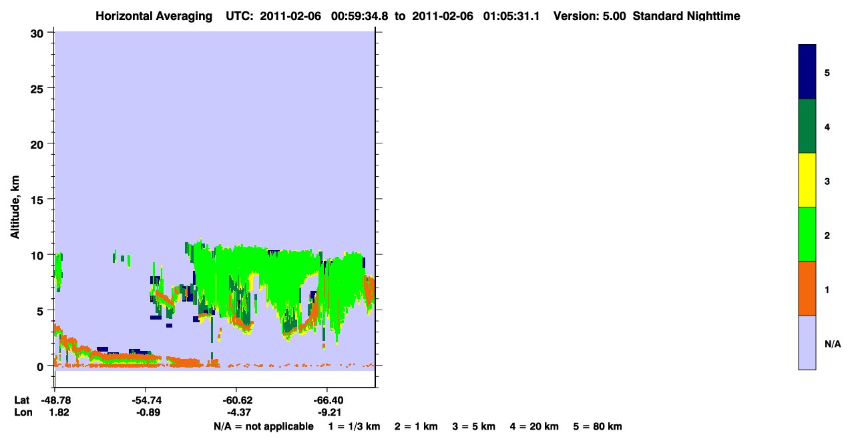Screen dimensions: 868x445
Task: Click latitude value -60.62
Action: click(236, 400)
